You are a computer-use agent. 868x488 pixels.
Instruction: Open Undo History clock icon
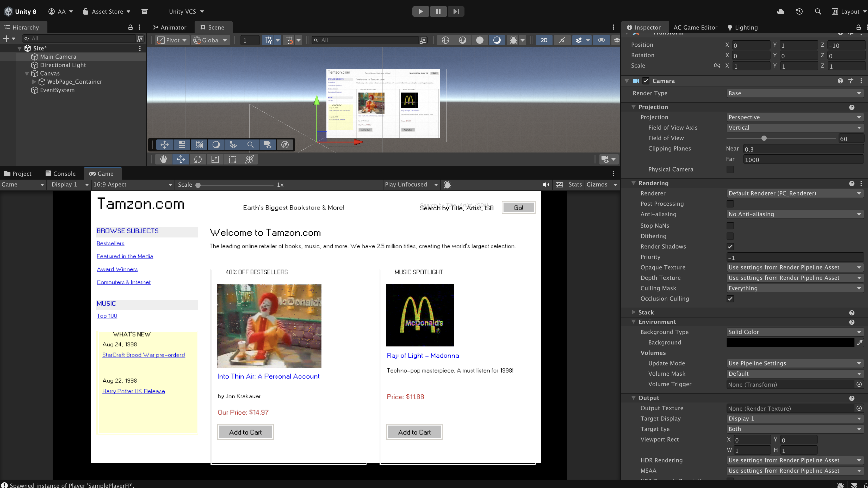(x=799, y=11)
